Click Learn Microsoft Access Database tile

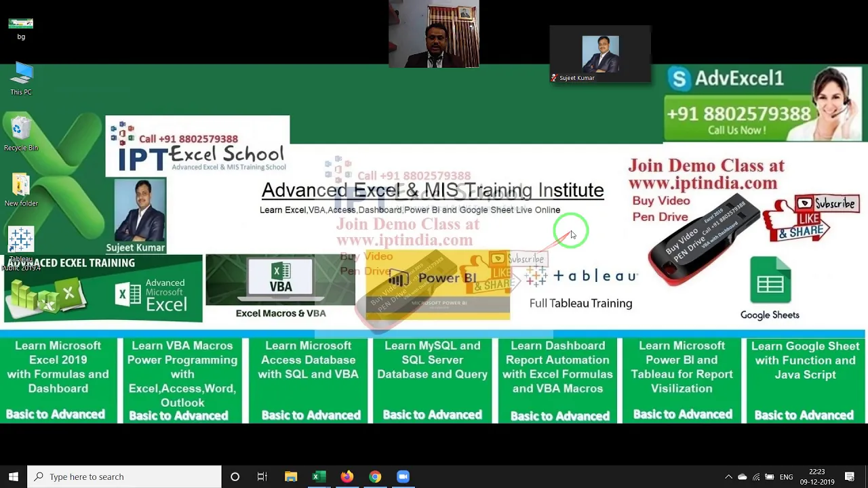point(308,380)
